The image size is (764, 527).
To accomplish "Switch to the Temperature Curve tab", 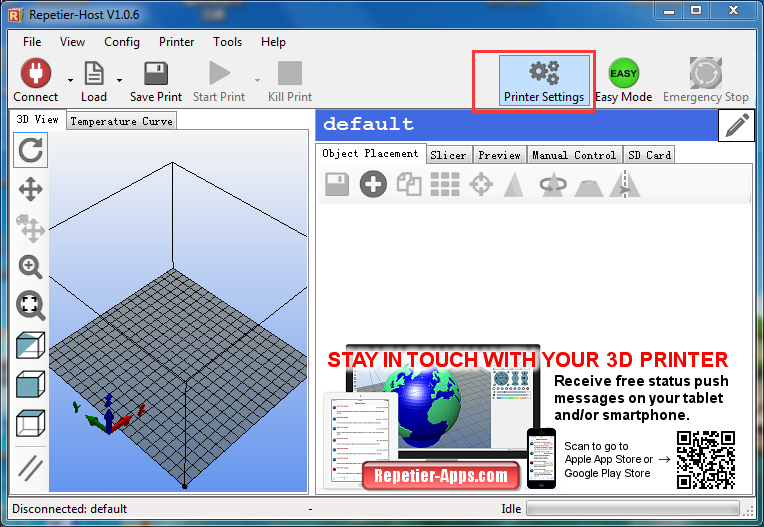I will [x=121, y=121].
